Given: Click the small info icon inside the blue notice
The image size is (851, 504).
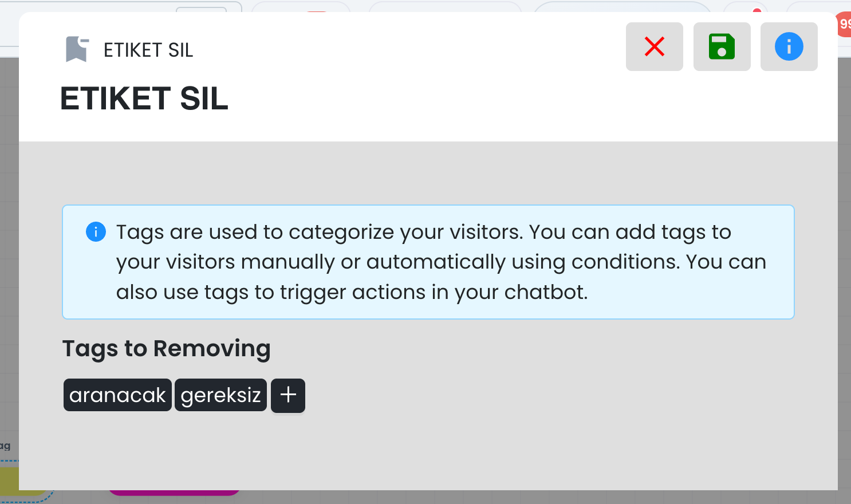Looking at the screenshot, I should [x=96, y=232].
